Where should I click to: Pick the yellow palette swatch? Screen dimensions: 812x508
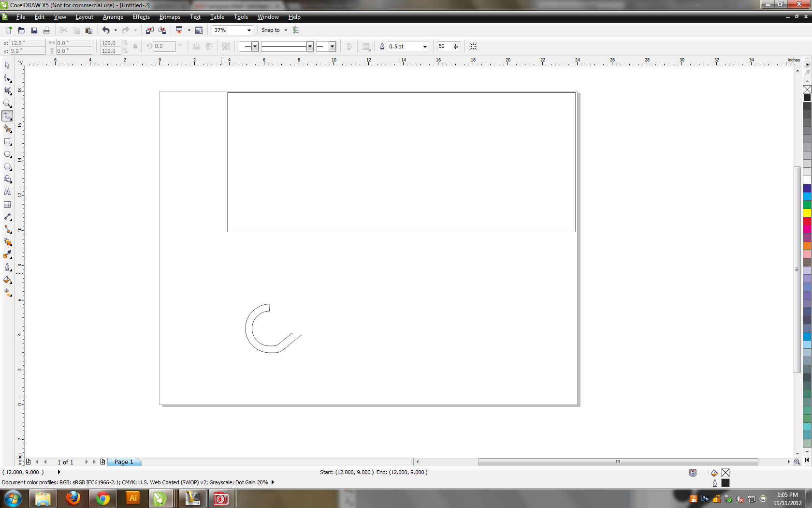coord(807,213)
